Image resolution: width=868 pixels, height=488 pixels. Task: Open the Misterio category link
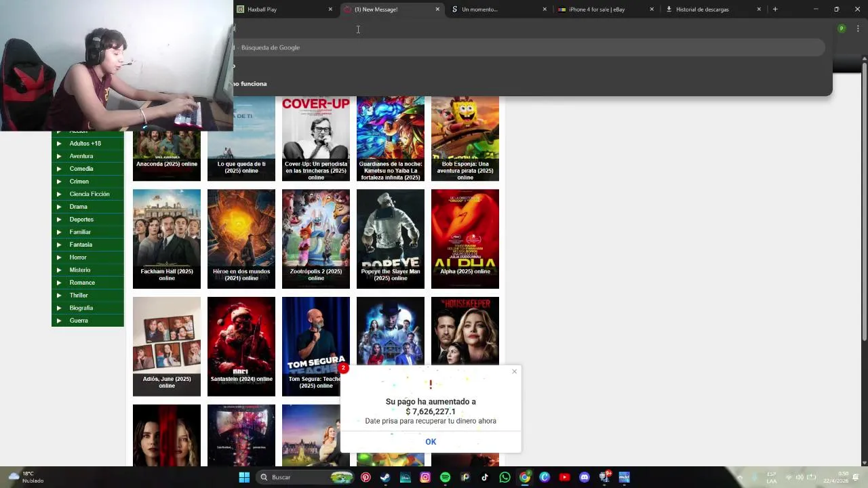tap(80, 270)
